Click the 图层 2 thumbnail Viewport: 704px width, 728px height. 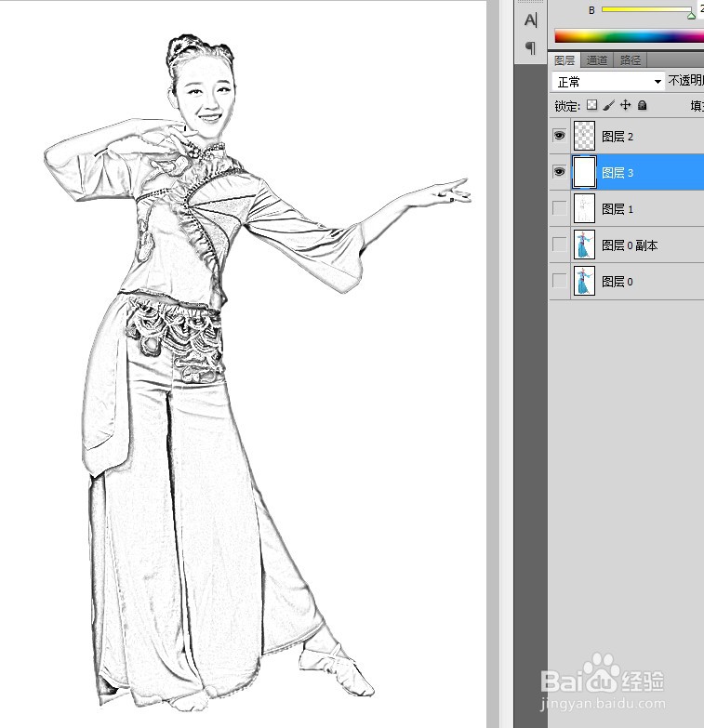click(x=584, y=136)
